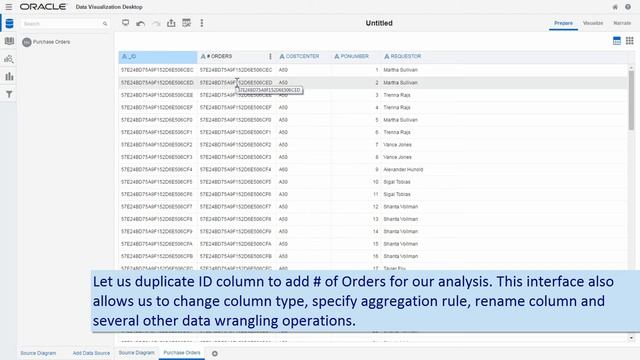Click the share/export toolbar icon

point(171,23)
